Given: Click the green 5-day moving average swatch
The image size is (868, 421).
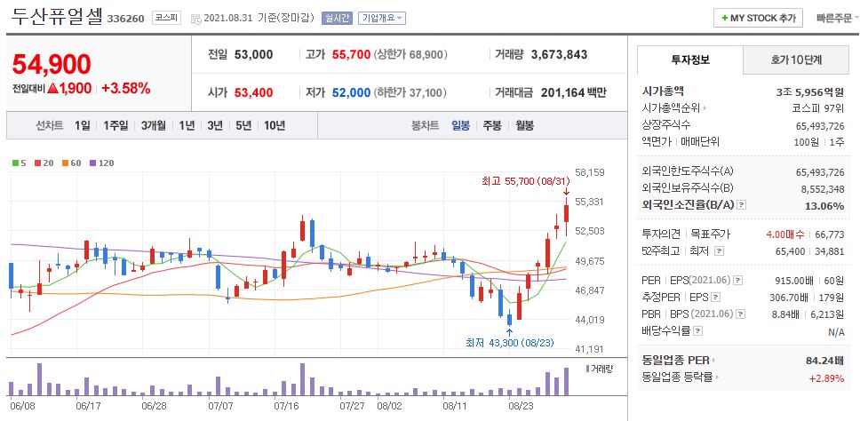Looking at the screenshot, I should (x=15, y=163).
